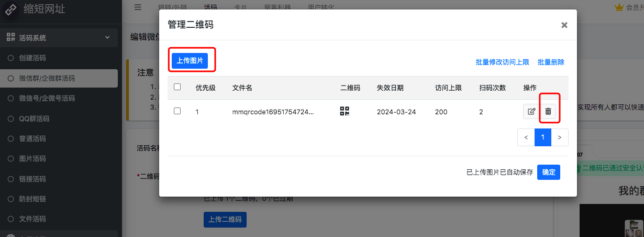Viewport: 644px width, 237px height.
Task: Click the 活码系统 QR grid icon
Action: (x=10, y=38)
